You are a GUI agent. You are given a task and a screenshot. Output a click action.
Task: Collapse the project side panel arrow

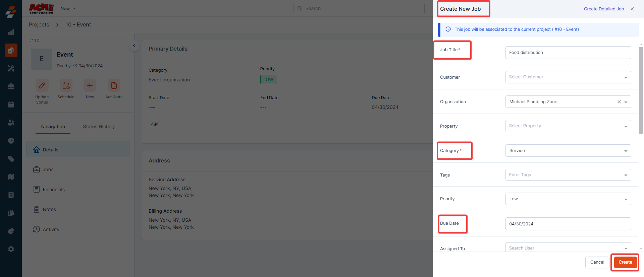click(x=134, y=46)
